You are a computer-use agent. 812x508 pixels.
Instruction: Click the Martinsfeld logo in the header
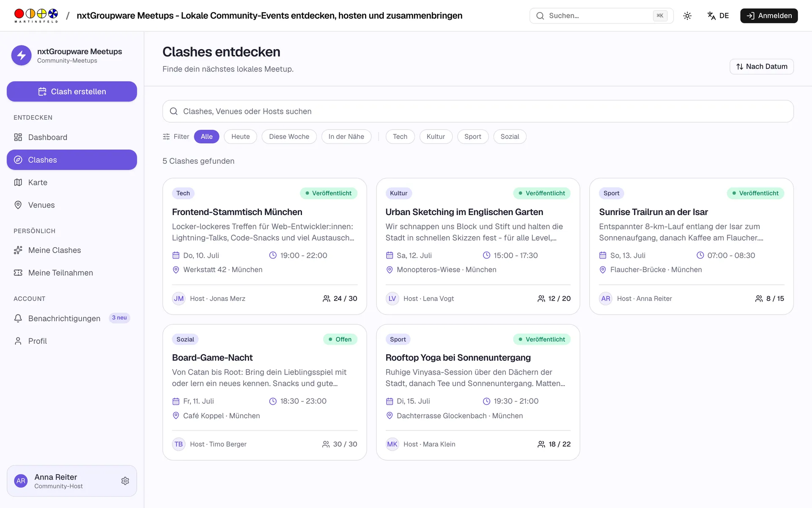(x=36, y=16)
